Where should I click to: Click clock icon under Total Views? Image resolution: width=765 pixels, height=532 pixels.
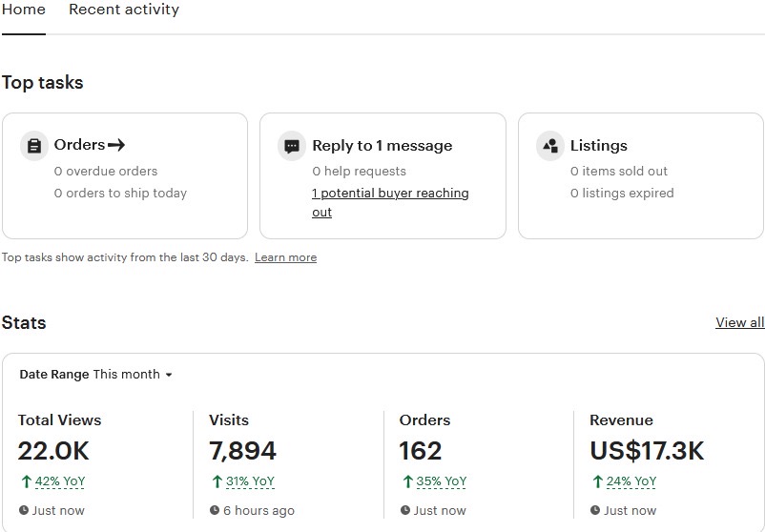pos(24,510)
